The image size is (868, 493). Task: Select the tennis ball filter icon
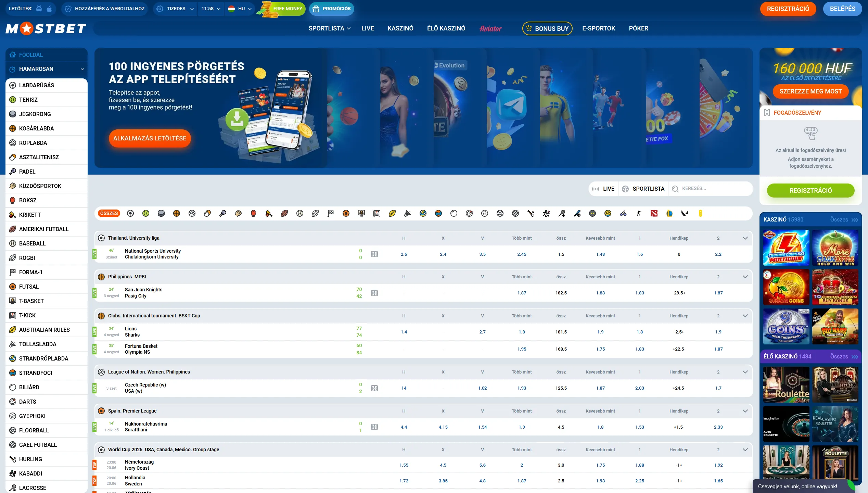coord(146,213)
